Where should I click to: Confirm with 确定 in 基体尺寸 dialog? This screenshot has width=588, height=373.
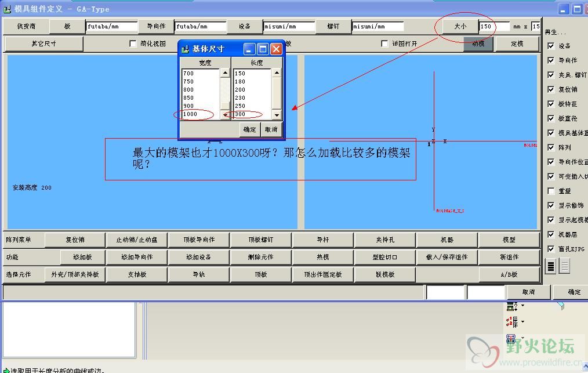pos(250,129)
